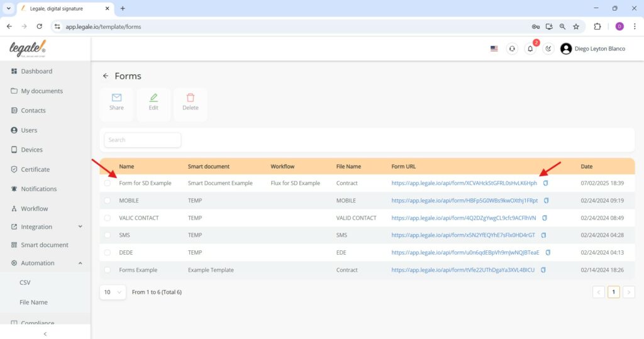The width and height of the screenshot is (644, 339).
Task: Sort by the Name column header
Action: coord(126,167)
